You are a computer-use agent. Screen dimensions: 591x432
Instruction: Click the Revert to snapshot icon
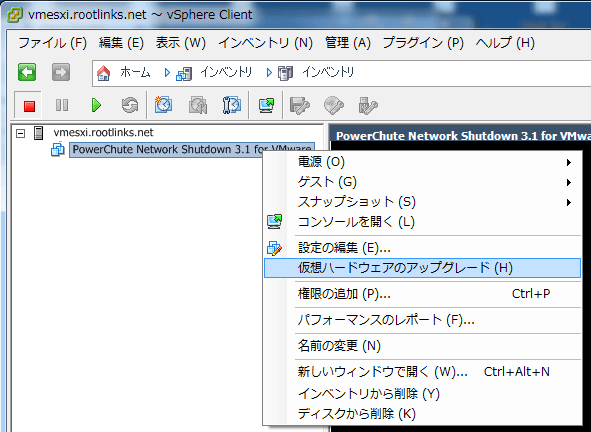coord(198,105)
